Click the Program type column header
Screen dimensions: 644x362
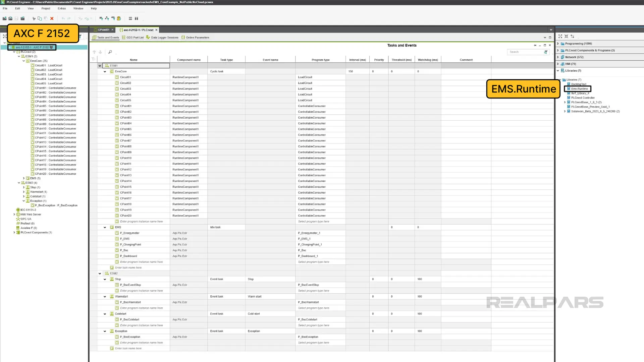click(x=321, y=60)
